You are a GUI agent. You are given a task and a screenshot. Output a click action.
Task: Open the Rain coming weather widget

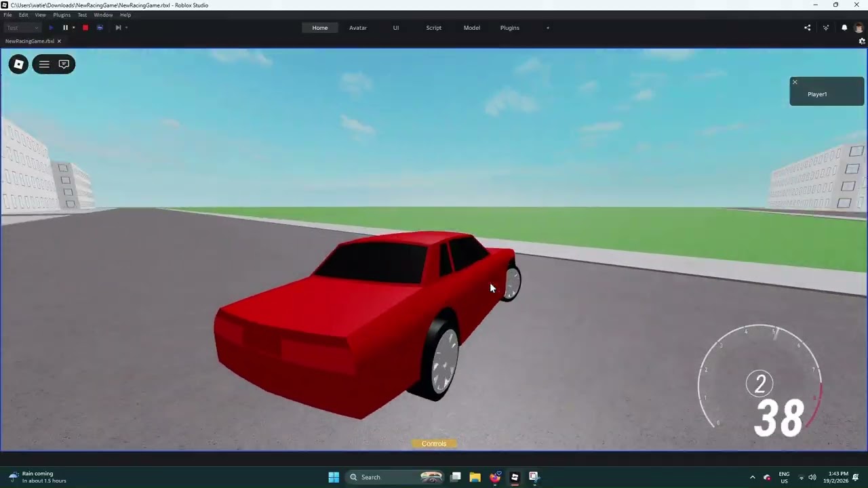coord(39,477)
